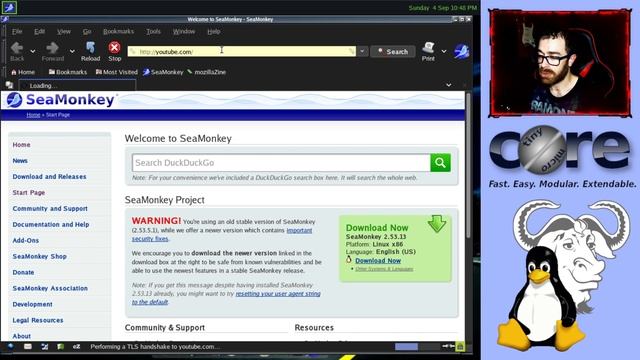Open SeaMonkey Association sidebar link
This screenshot has width=640, height=360.
point(50,288)
